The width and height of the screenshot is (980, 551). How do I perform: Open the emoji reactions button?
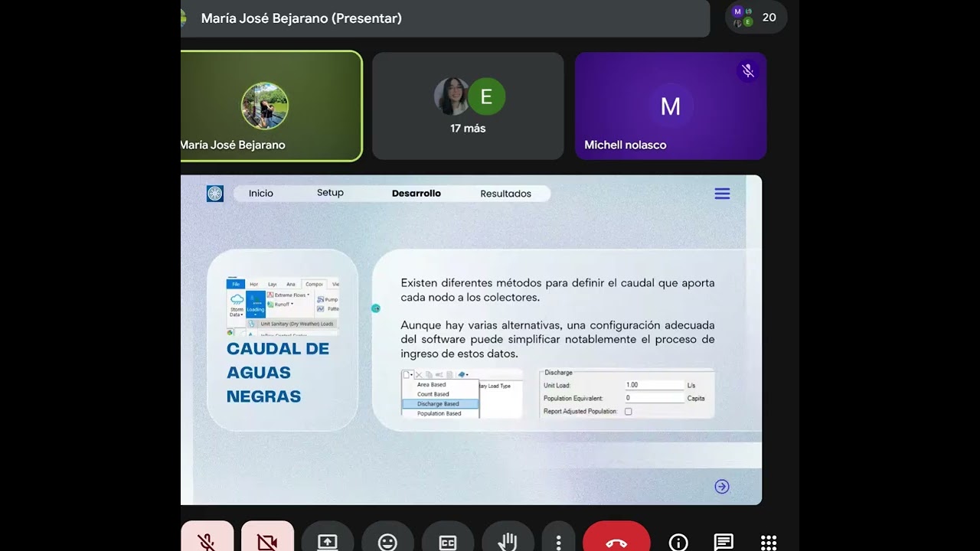[387, 538]
